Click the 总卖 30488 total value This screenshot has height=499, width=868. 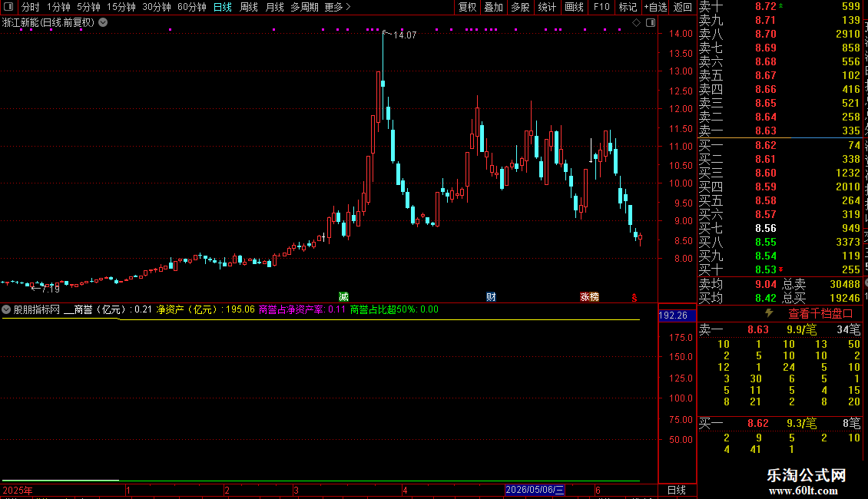(821, 284)
